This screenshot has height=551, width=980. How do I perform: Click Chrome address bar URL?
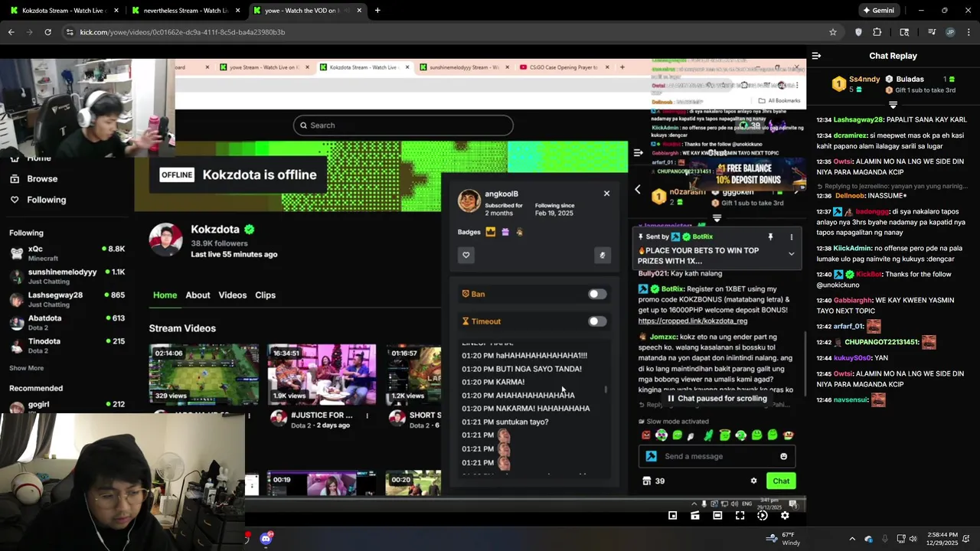click(x=182, y=32)
